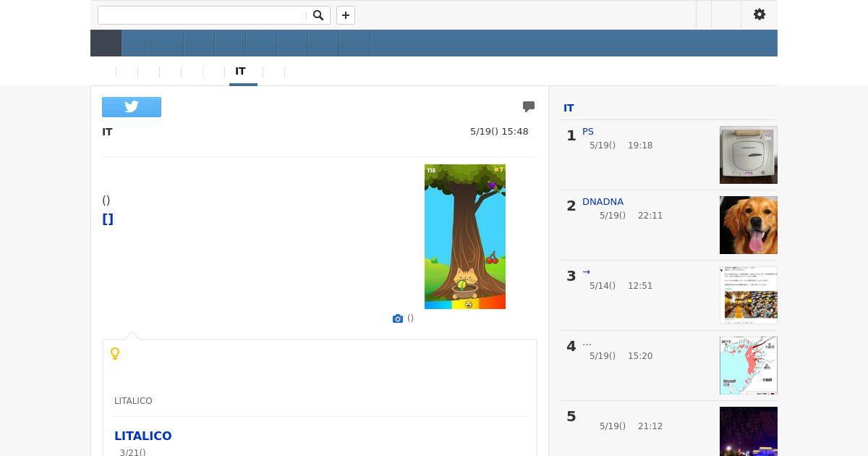
Task: Click the plus button beside search
Action: click(x=346, y=15)
